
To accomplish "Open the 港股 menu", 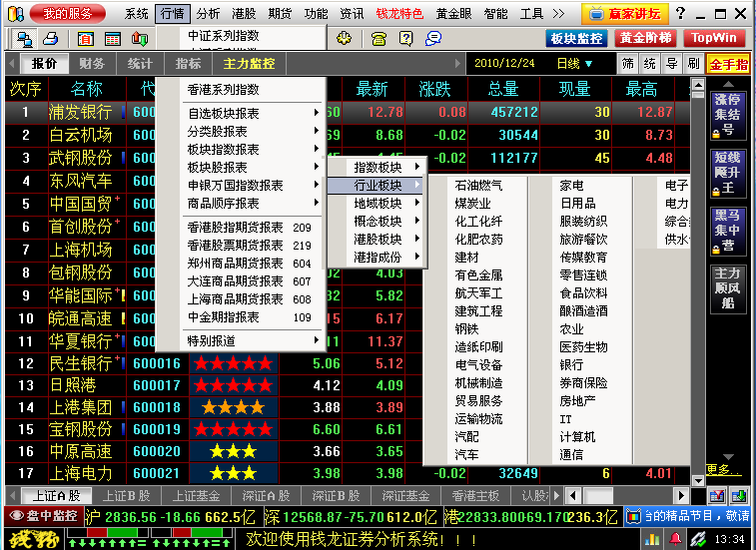I will coord(244,14).
